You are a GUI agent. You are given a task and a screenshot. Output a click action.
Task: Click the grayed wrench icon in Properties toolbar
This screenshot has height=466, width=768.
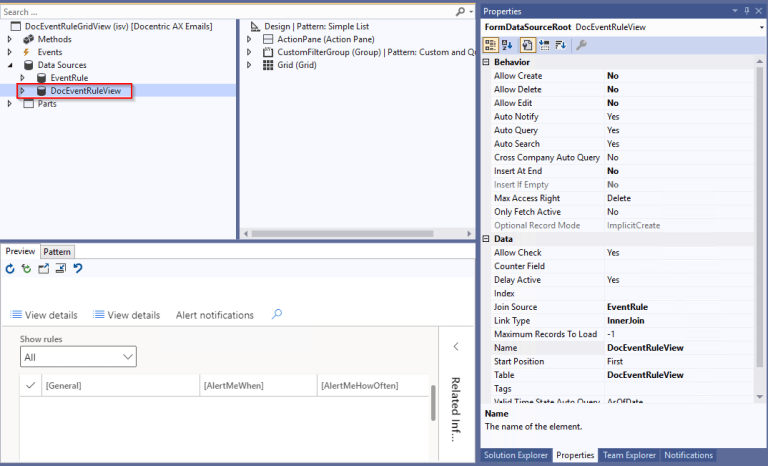[581, 45]
